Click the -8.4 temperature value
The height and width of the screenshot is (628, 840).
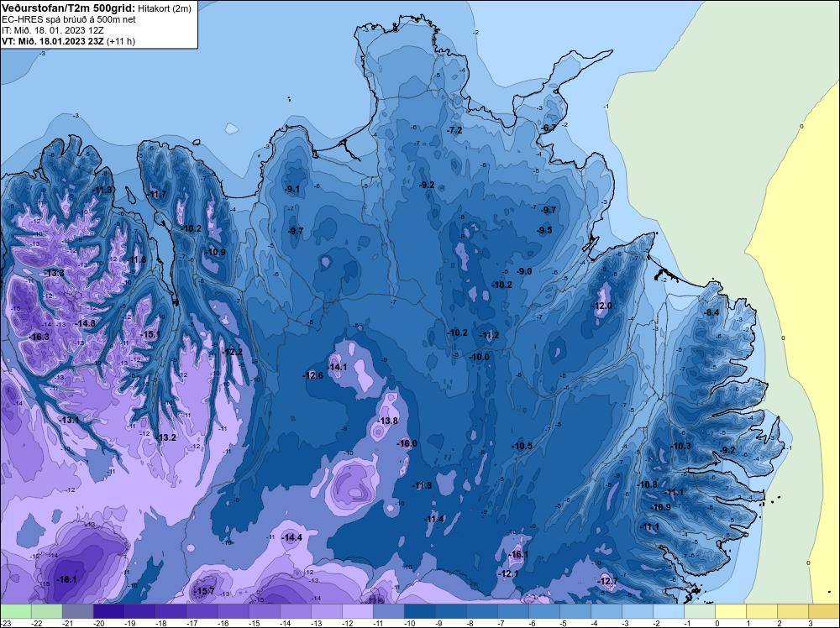click(711, 312)
